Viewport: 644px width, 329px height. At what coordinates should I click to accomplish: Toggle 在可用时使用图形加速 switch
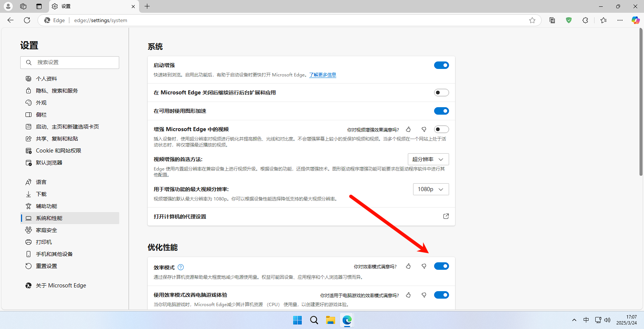point(441,111)
